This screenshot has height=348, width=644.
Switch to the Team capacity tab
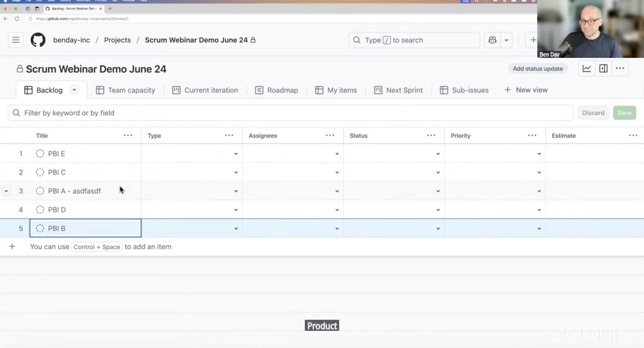tap(125, 90)
